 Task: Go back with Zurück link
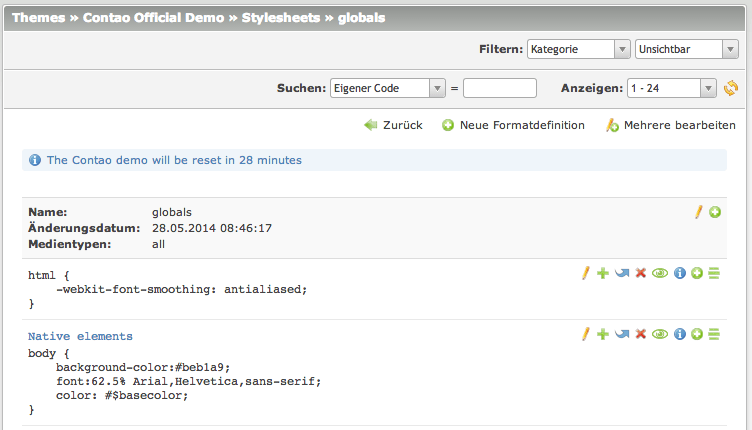393,125
